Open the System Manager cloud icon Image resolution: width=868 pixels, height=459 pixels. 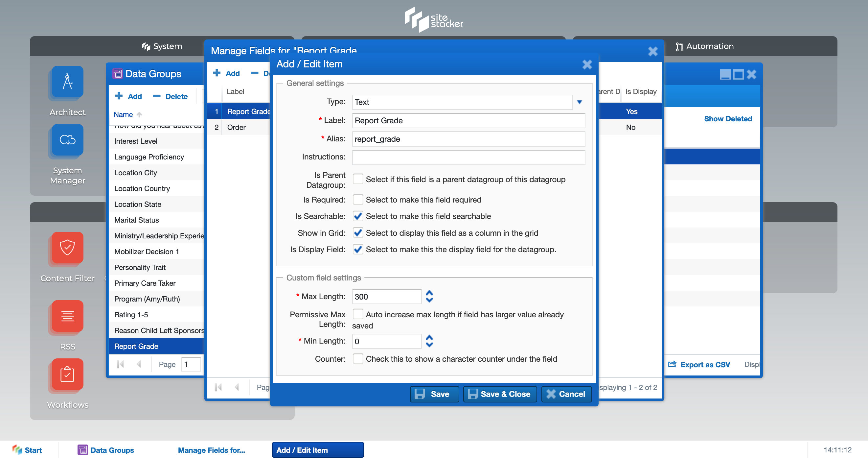(x=67, y=140)
